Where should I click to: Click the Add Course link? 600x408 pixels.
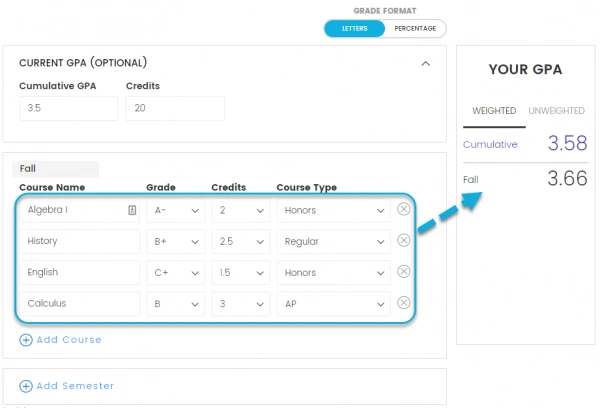[x=69, y=340]
